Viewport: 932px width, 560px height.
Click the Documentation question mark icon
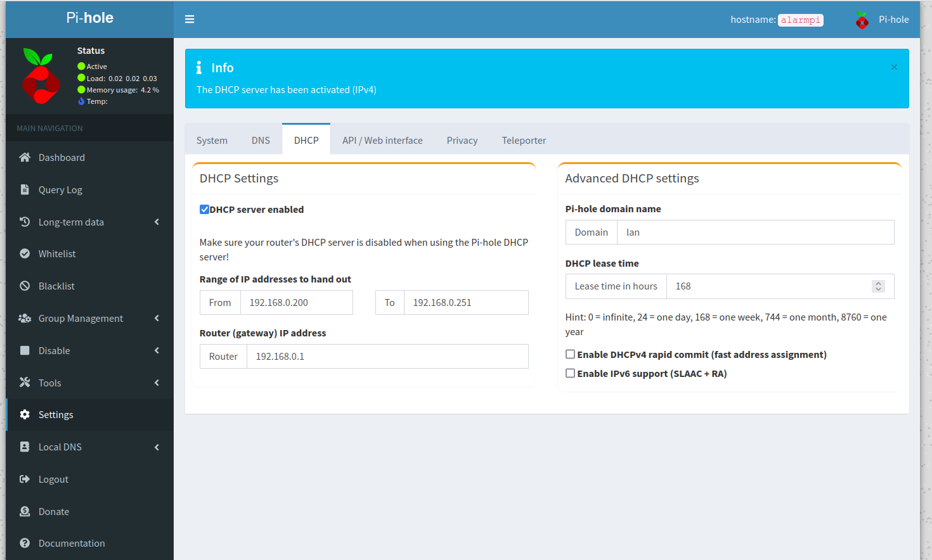tap(25, 543)
